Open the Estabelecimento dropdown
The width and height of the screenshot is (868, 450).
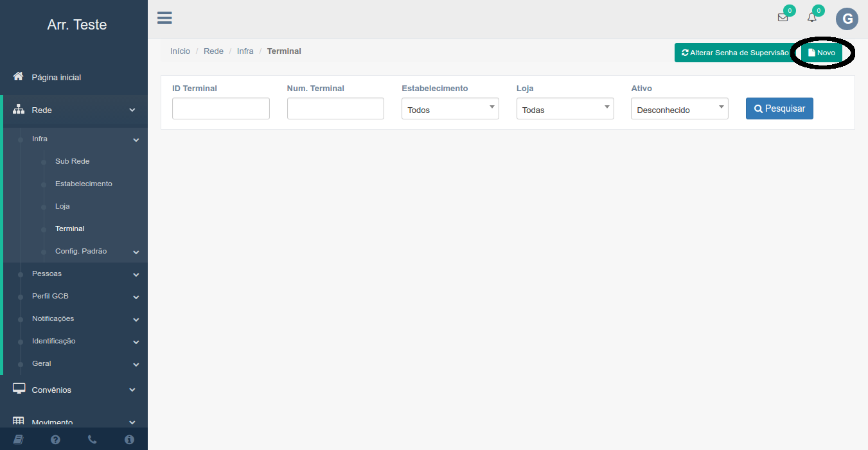click(450, 109)
